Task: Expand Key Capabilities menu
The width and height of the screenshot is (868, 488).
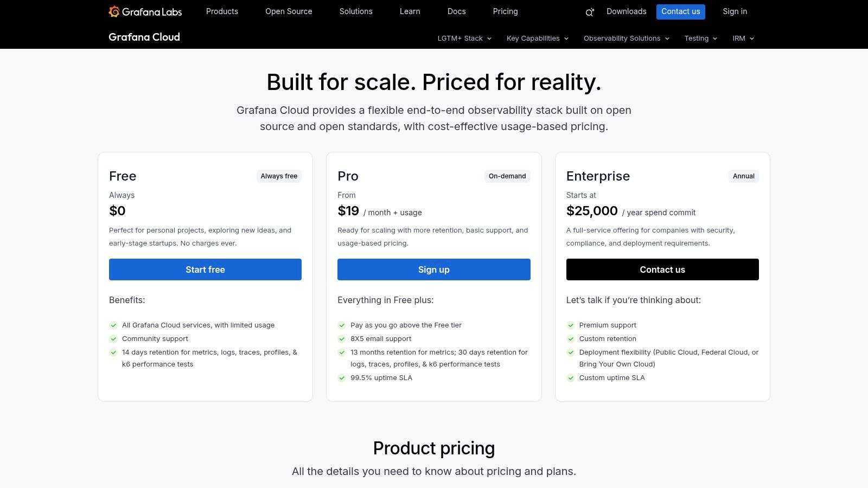Action: (538, 38)
